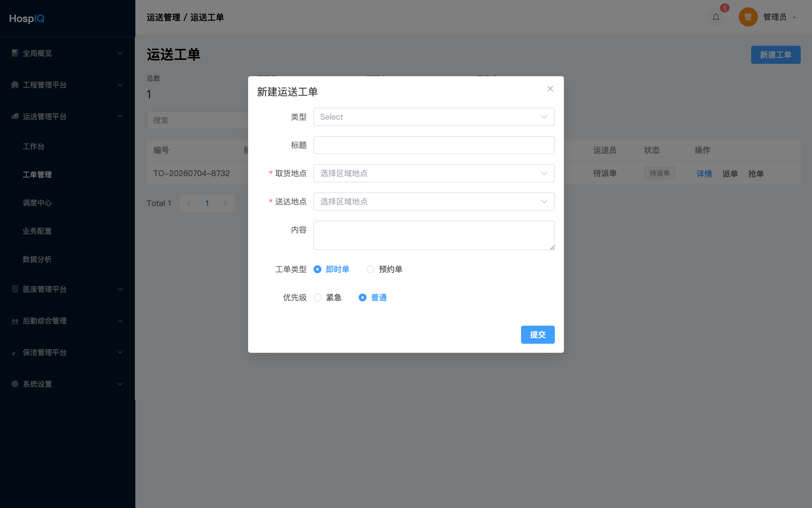
Task: Expand the 系统设置 menu chevron
Action: click(x=120, y=384)
